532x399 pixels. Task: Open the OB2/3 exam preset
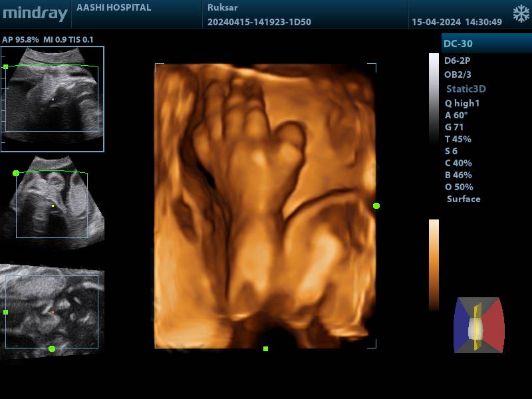point(458,74)
